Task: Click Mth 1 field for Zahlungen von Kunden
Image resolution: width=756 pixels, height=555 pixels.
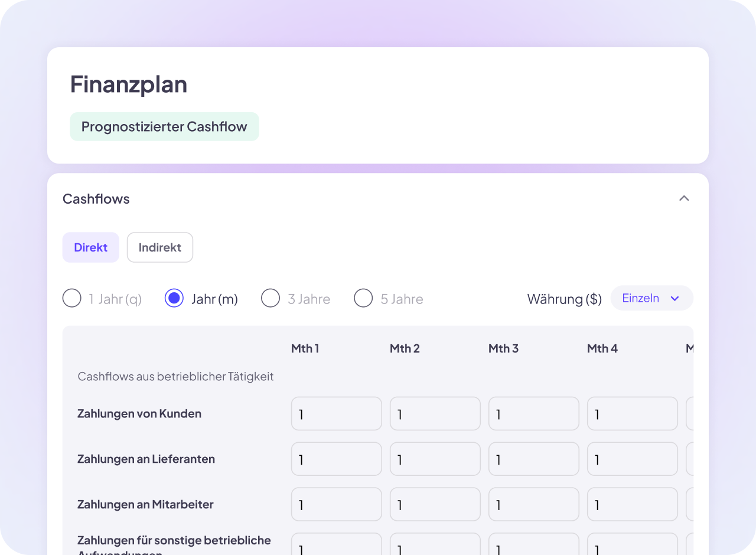Action: pos(337,414)
